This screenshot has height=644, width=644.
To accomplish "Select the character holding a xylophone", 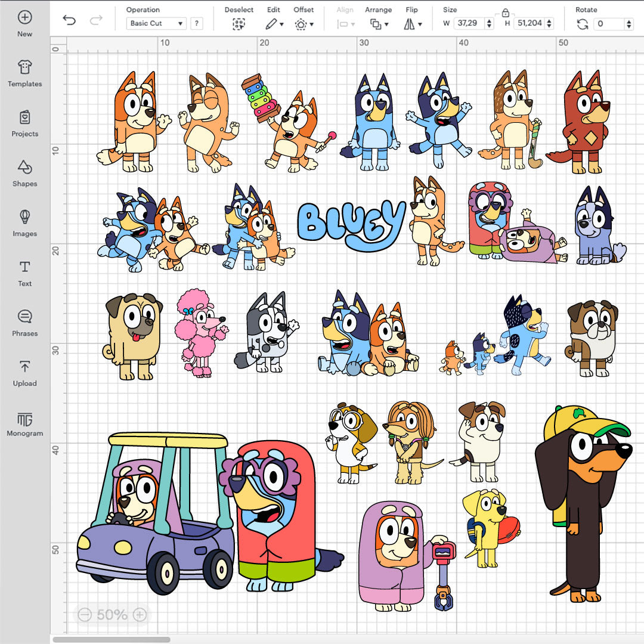I will pyautogui.click(x=289, y=123).
